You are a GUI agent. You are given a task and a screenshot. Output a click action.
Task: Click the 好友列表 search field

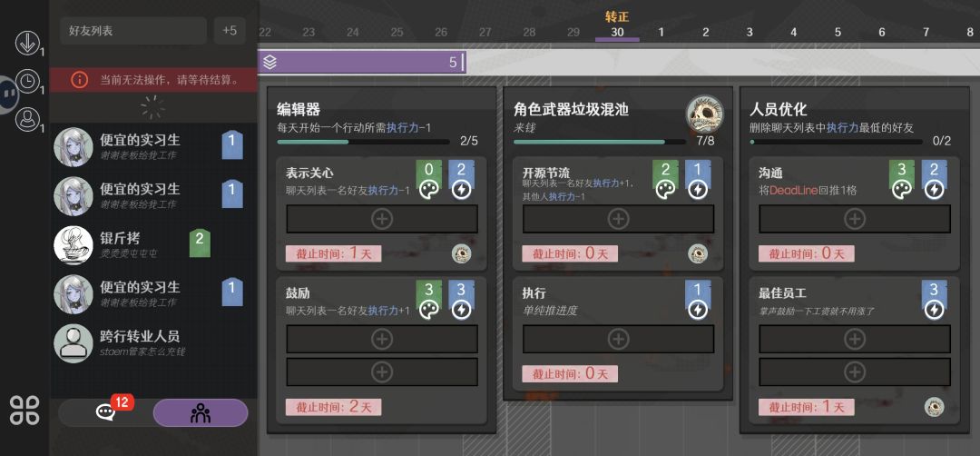click(133, 30)
